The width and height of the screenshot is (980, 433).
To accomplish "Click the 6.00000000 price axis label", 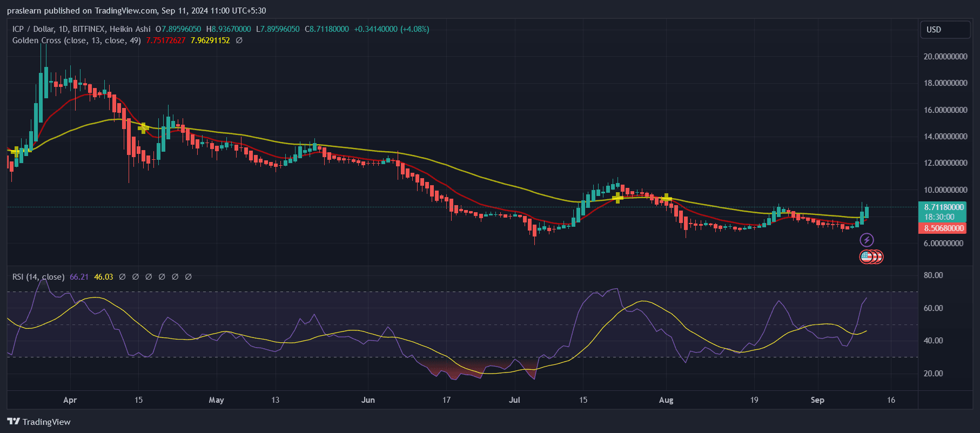I will coord(943,243).
